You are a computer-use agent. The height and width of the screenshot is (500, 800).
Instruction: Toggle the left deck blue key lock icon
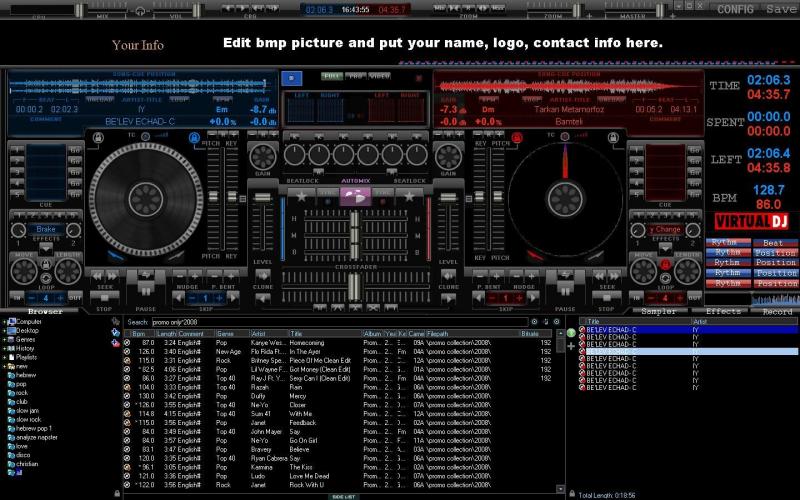(x=194, y=138)
